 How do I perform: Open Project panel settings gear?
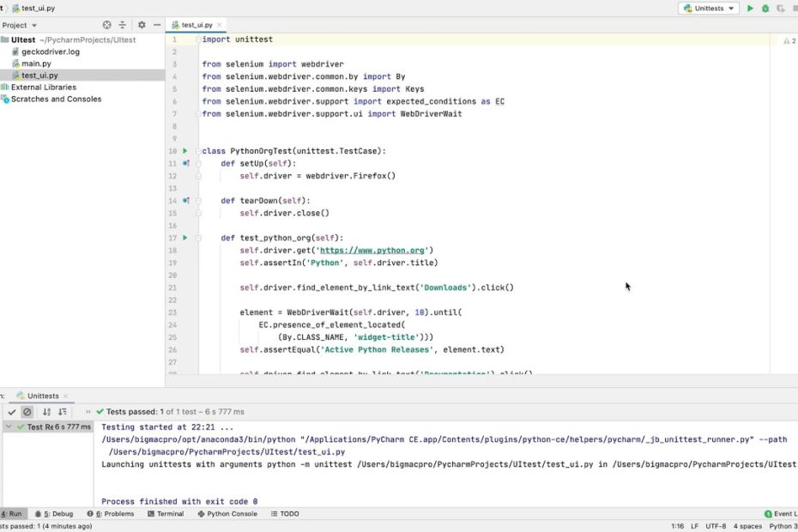(142, 25)
